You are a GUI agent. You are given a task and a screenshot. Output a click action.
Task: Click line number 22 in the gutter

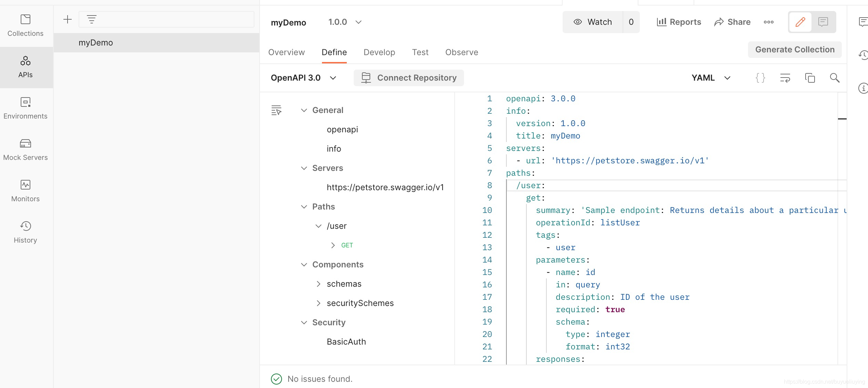click(x=487, y=359)
